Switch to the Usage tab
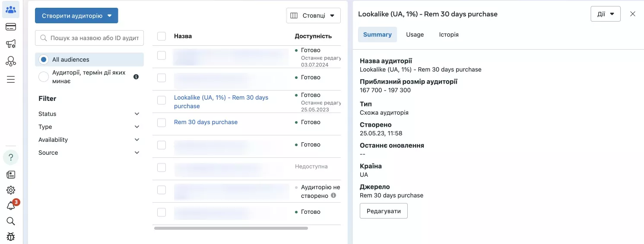Viewport: 644px width, 244px height. coord(415,34)
